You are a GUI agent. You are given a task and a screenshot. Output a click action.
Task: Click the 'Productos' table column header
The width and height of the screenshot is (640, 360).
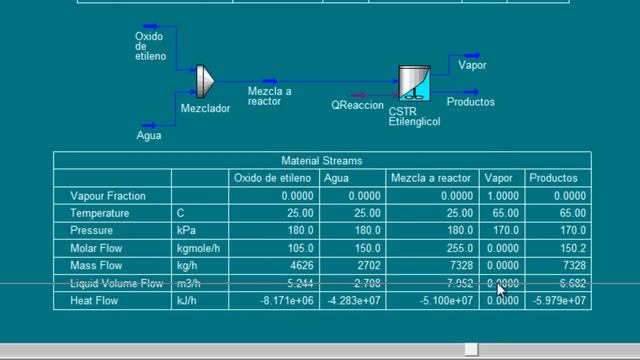[x=553, y=178]
